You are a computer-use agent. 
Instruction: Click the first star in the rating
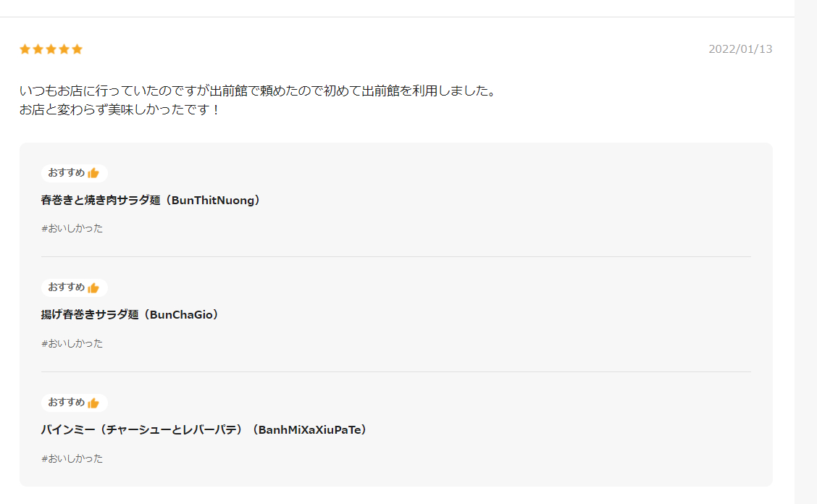coord(25,49)
